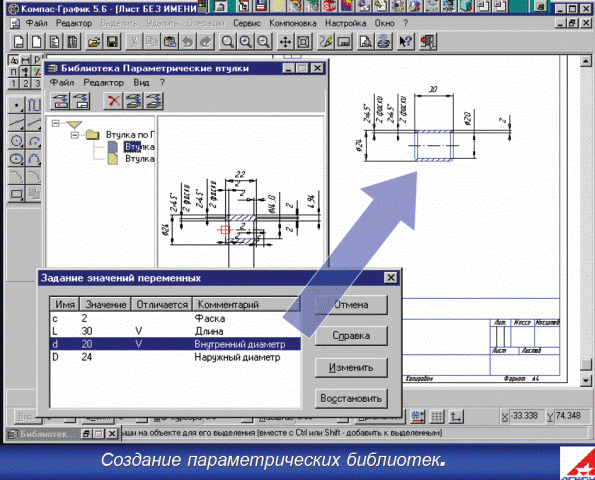Screen dimensions: 595x480
Task: Select row 'd' Внутренний диаметр
Action: 175,344
